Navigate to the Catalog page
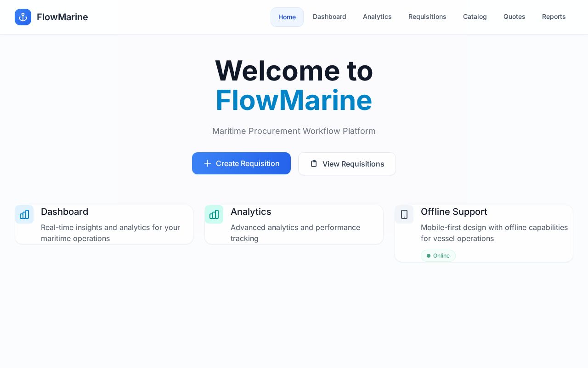The width and height of the screenshot is (588, 368). pos(475,17)
